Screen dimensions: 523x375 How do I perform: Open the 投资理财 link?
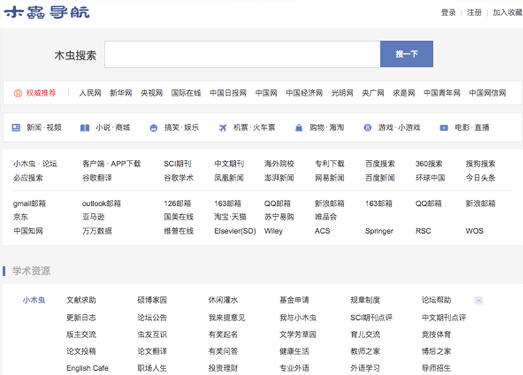click(x=223, y=368)
